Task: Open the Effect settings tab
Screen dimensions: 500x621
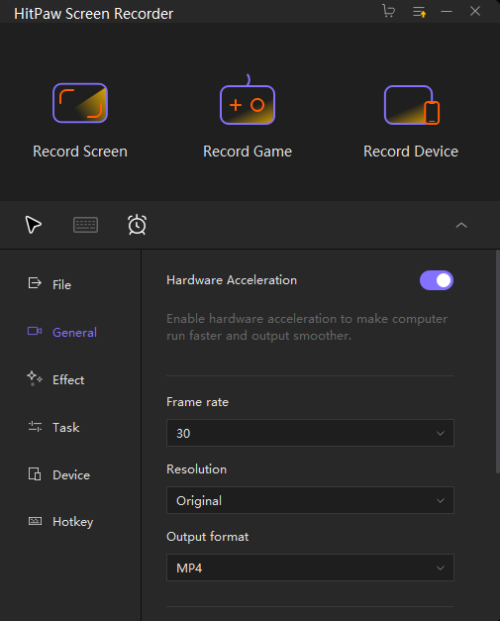Action: coord(55,379)
